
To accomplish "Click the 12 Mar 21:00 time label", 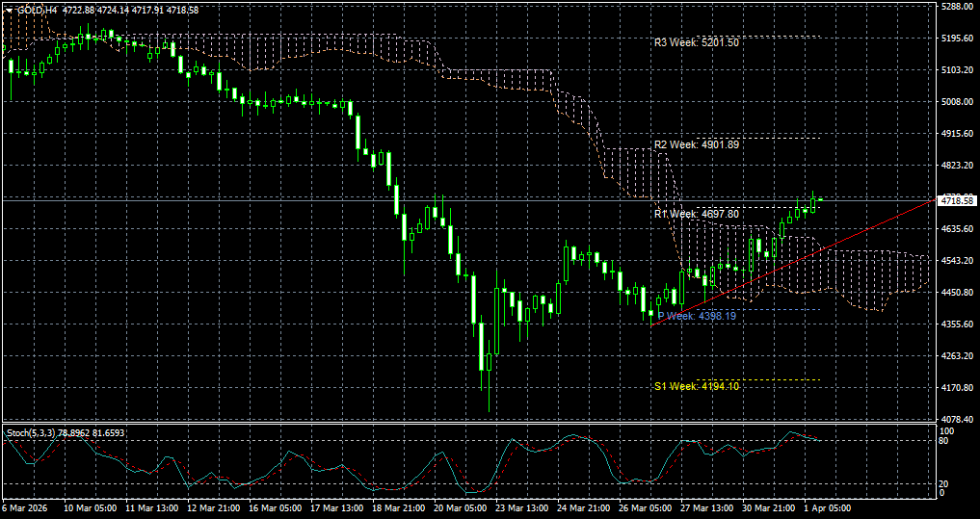I will click(214, 509).
